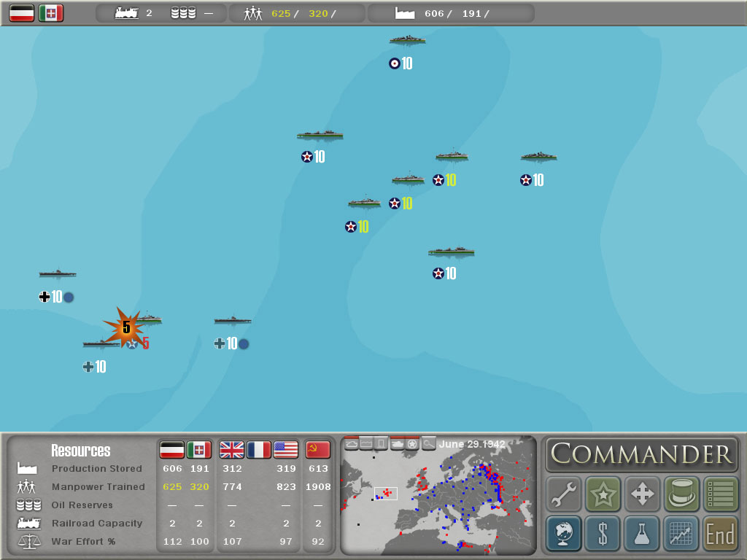Image resolution: width=747 pixels, height=560 pixels.
Task: Select the British warship with roundel marker
Action: point(407,41)
